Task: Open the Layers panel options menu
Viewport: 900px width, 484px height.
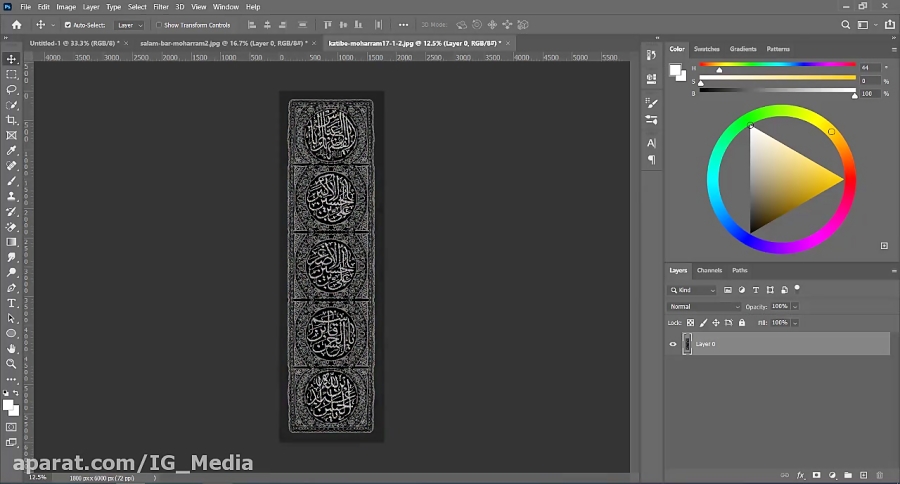Action: [894, 270]
